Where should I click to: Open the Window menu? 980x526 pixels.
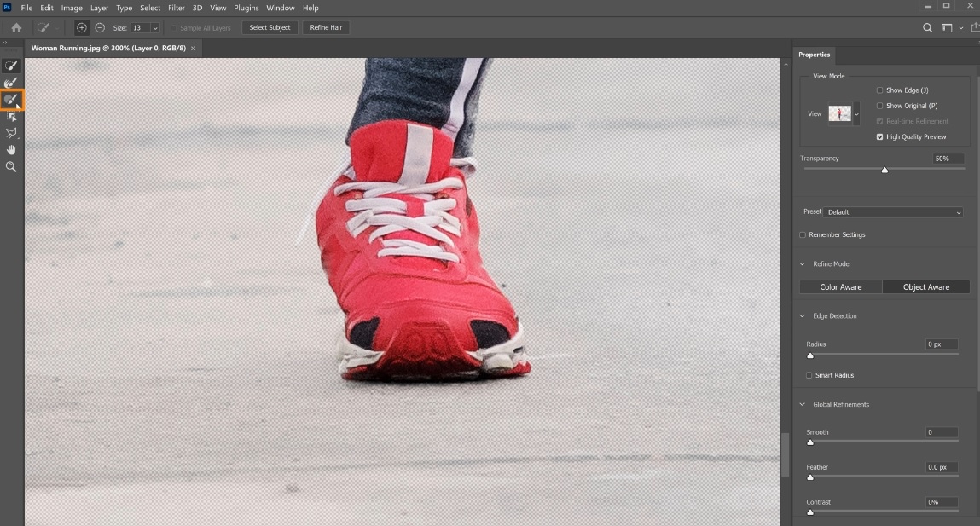280,8
